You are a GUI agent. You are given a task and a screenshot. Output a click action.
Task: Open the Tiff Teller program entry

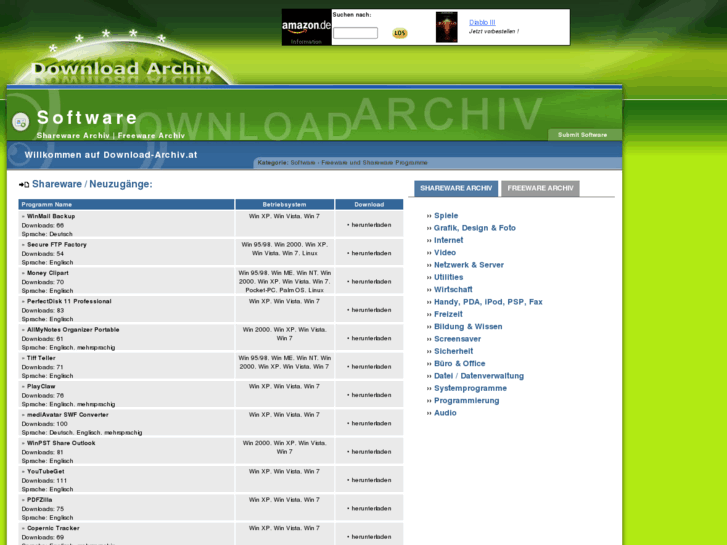click(x=41, y=358)
